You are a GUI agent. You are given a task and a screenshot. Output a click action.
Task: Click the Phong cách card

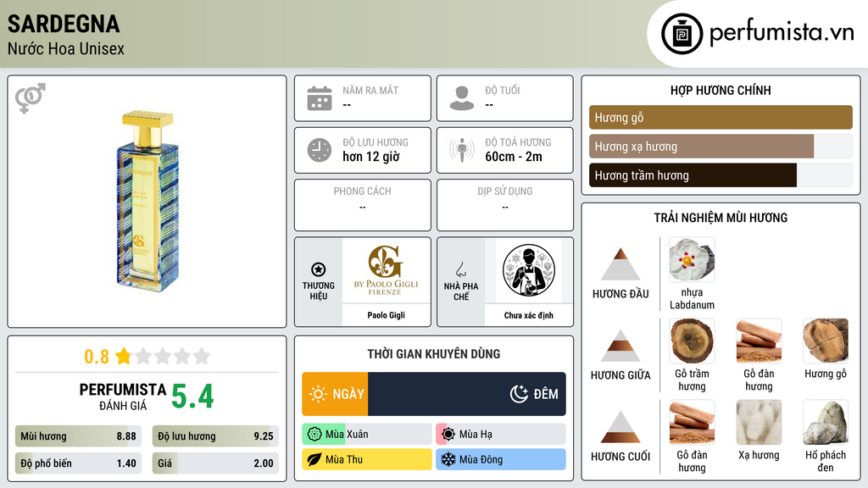[363, 205]
